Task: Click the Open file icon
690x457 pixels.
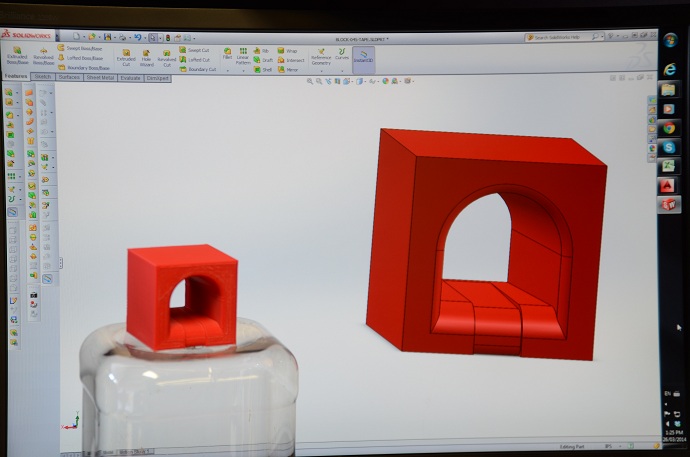Action: pyautogui.click(x=92, y=37)
